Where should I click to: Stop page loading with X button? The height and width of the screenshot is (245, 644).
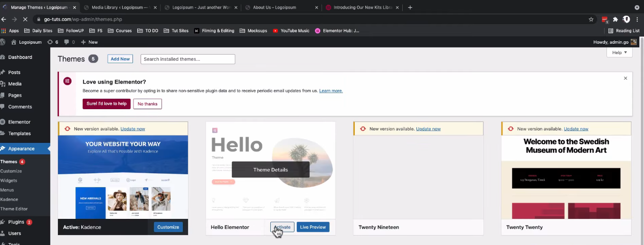[25, 19]
